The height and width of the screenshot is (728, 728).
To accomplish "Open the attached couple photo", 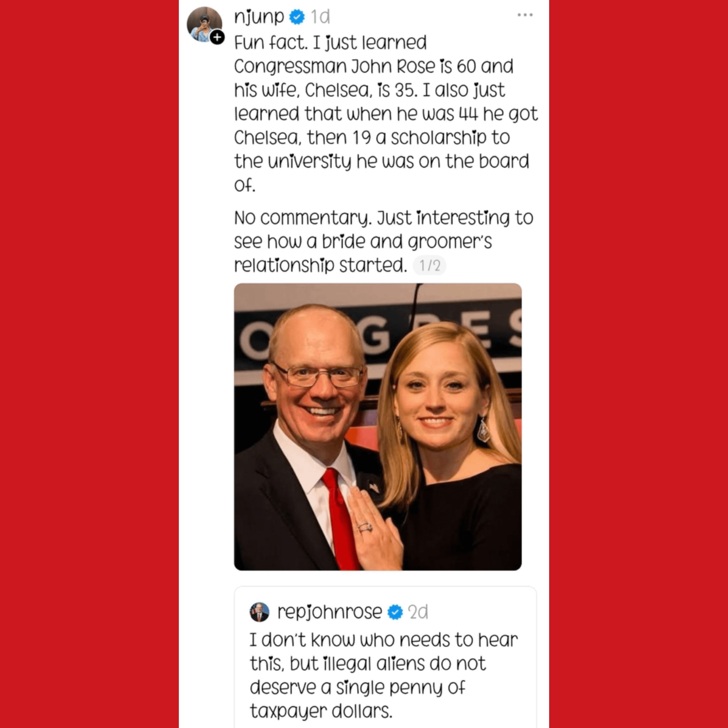I will coord(378,427).
